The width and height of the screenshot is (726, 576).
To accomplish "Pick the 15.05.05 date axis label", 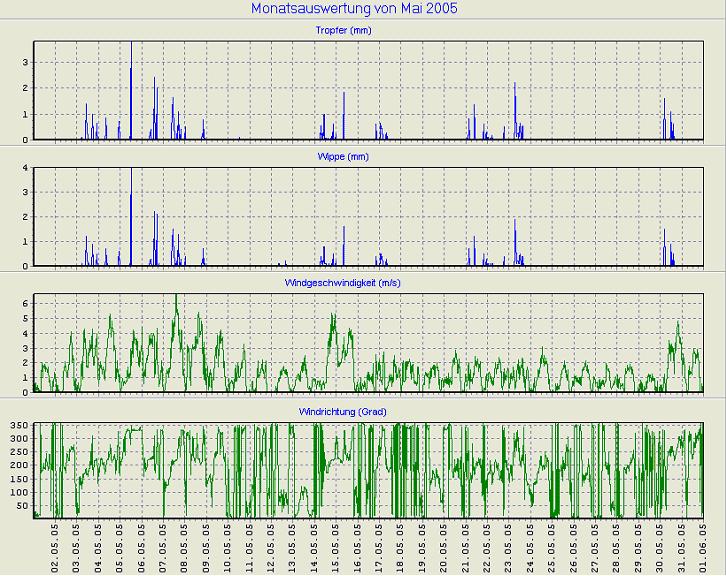I will pos(336,547).
